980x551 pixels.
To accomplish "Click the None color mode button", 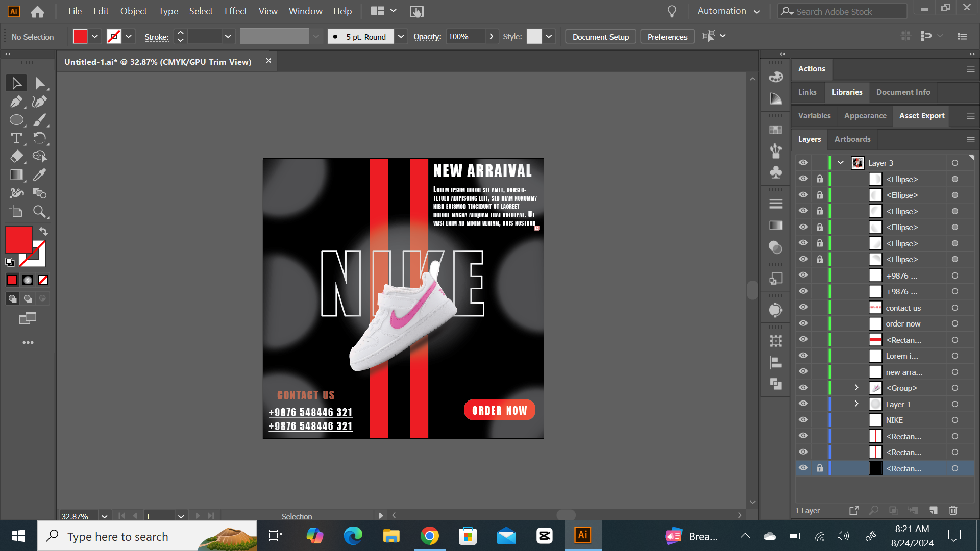I will tap(43, 280).
